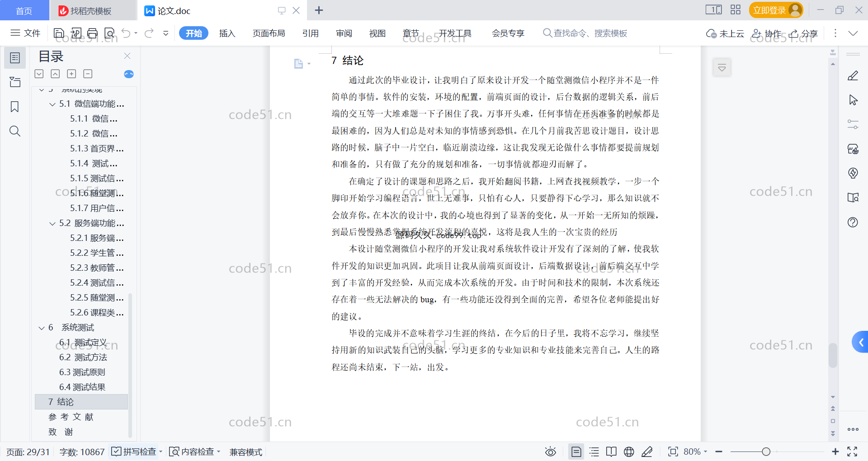Choose the selection arrow tool in right sidebar
This screenshot has height=461, width=868.
(x=853, y=100)
